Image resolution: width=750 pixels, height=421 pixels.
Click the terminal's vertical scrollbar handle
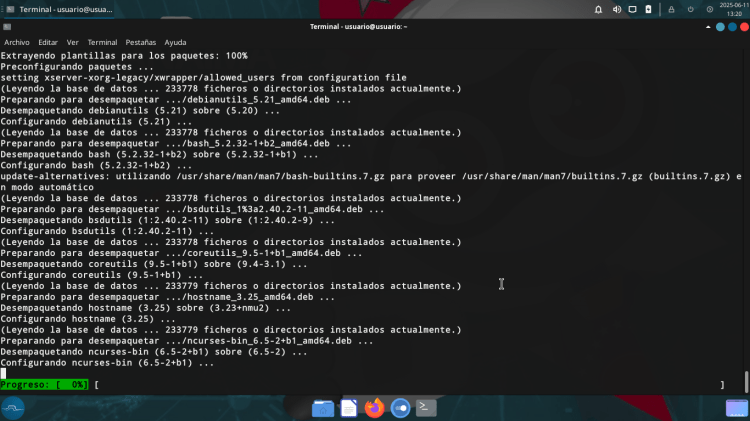[x=745, y=382]
